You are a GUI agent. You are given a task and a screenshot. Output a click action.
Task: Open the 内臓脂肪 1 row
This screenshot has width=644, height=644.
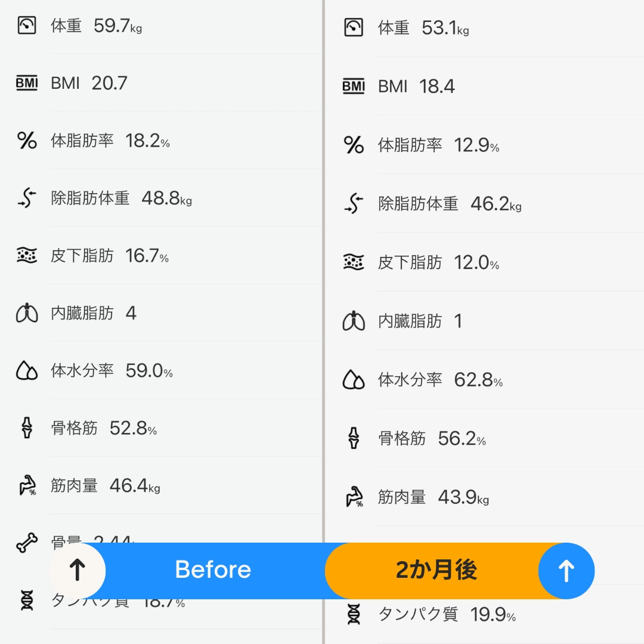[485, 321]
